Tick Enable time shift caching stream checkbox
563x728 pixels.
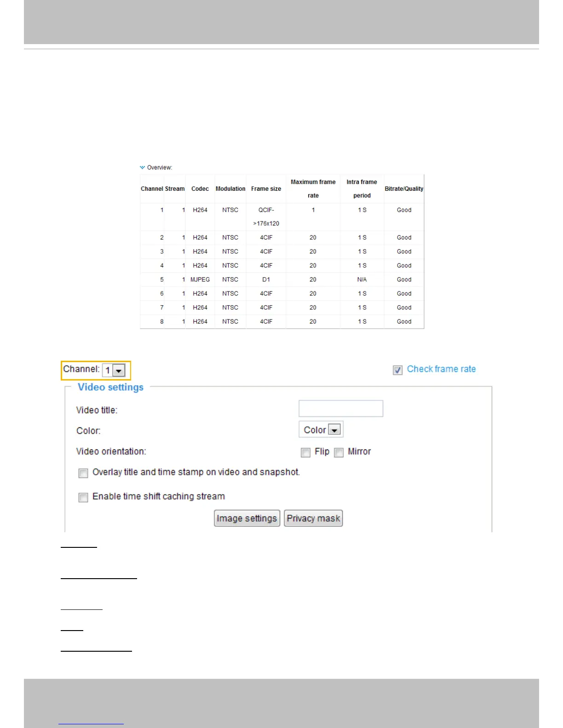83,497
